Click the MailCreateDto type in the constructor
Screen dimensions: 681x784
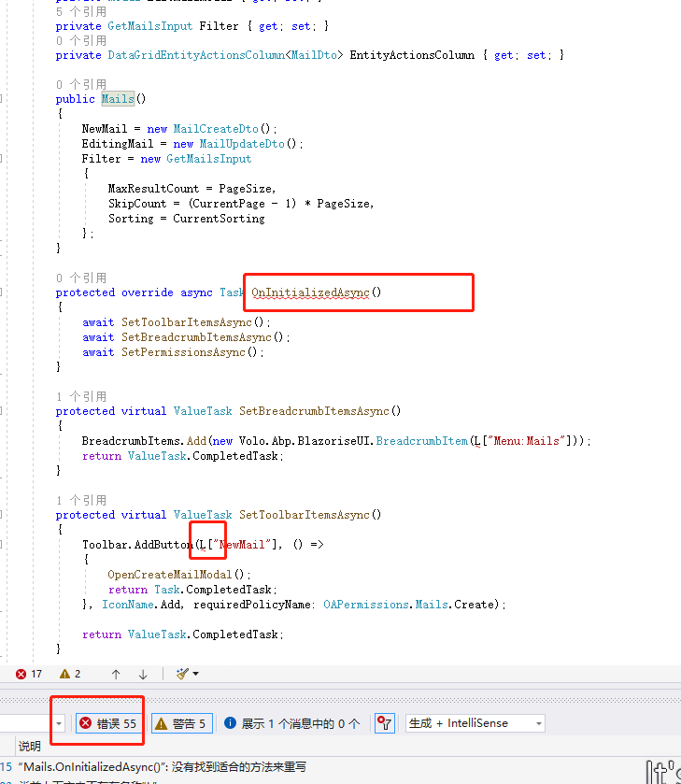[x=216, y=129]
